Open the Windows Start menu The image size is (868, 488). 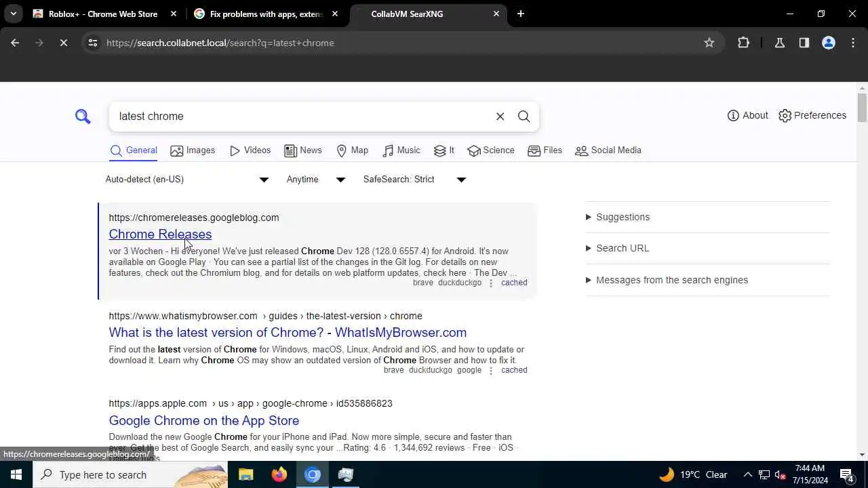[16, 474]
